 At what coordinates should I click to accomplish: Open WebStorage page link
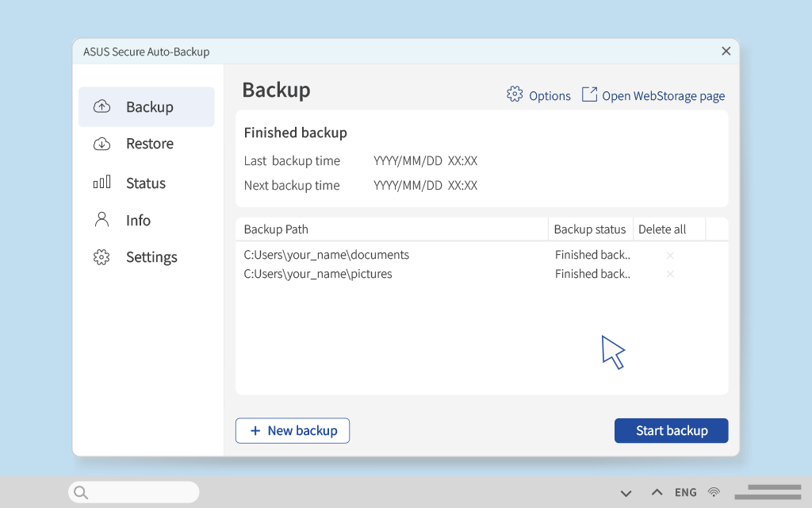(x=663, y=96)
